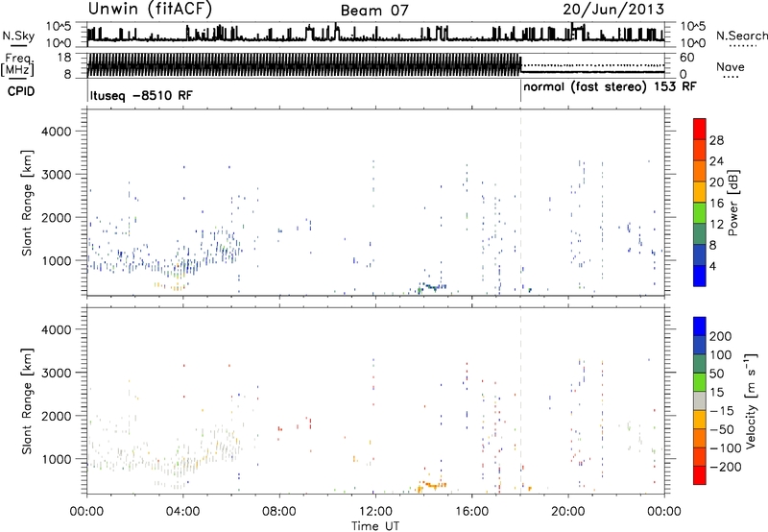
Task: Click the '-15' tick on velocity colorbar
Action: point(722,410)
